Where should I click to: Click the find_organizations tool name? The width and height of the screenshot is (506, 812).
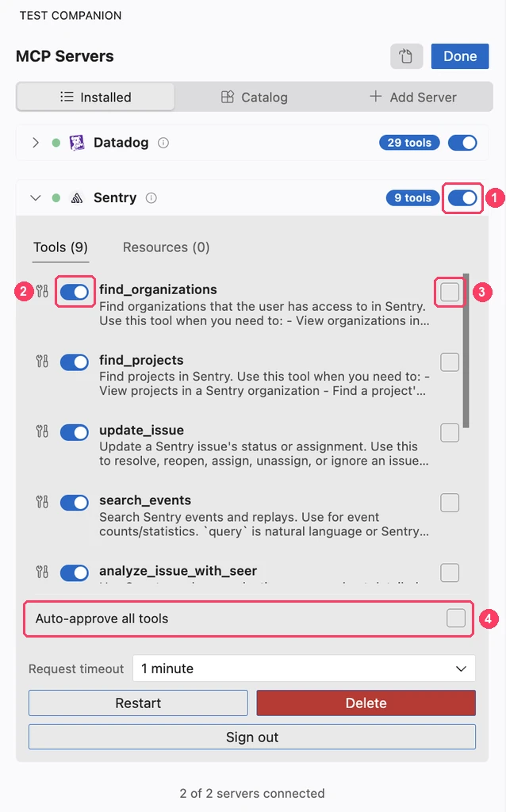point(158,289)
